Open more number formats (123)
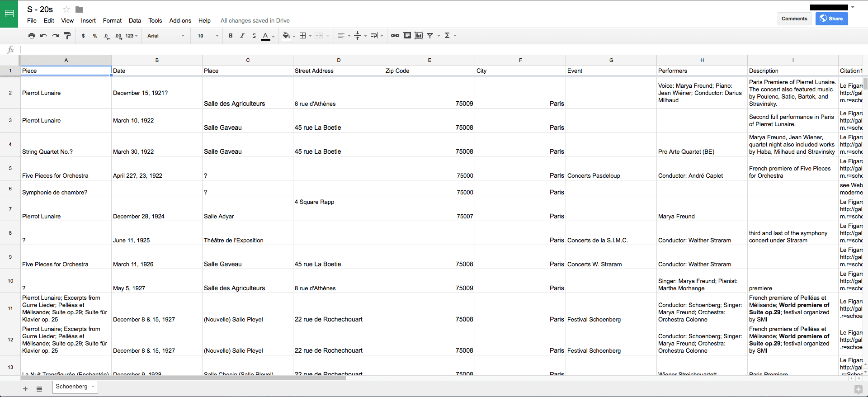Image resolution: width=868 pixels, height=397 pixels. (x=132, y=36)
